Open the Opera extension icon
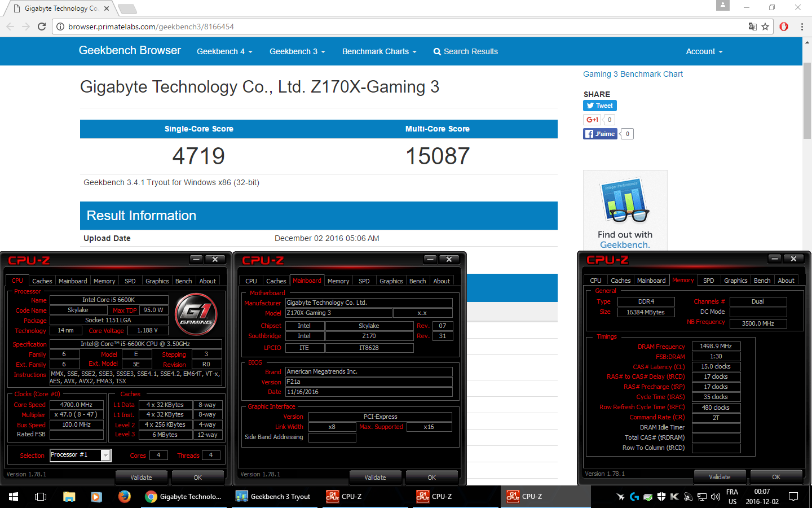 784,27
